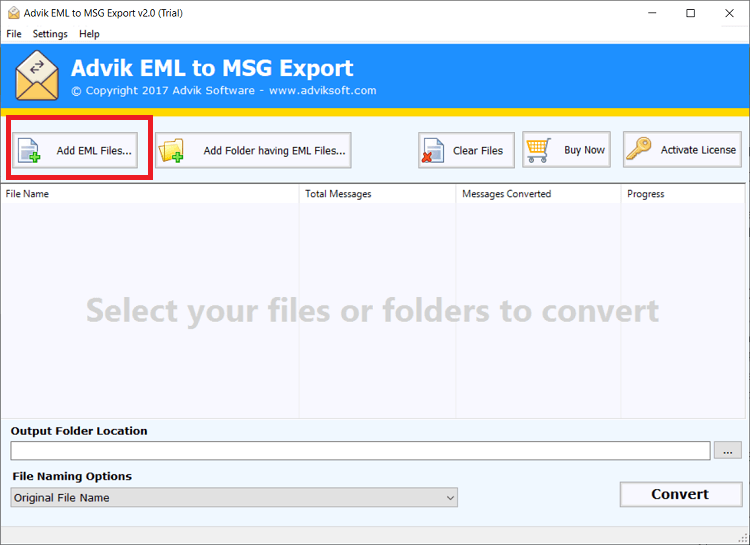Browse for output folder using the ... button
This screenshot has width=750, height=545.
point(728,451)
